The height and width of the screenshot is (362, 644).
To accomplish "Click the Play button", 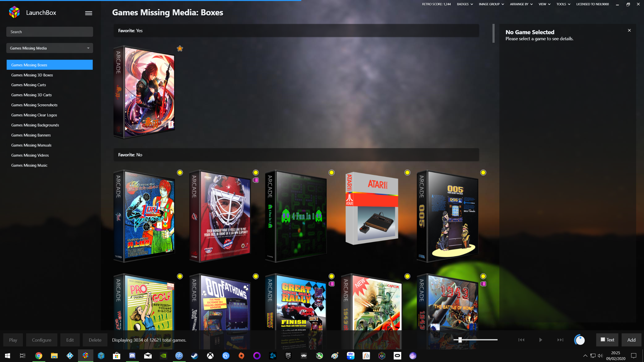I will 13,340.
